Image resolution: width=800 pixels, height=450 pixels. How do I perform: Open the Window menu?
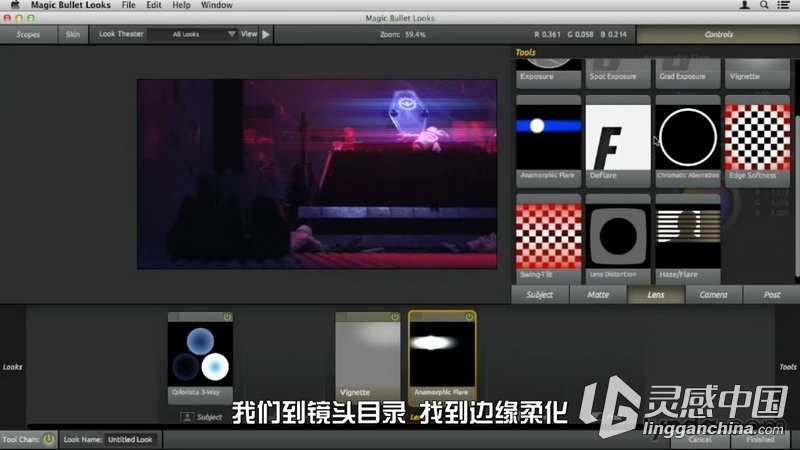[x=216, y=5]
